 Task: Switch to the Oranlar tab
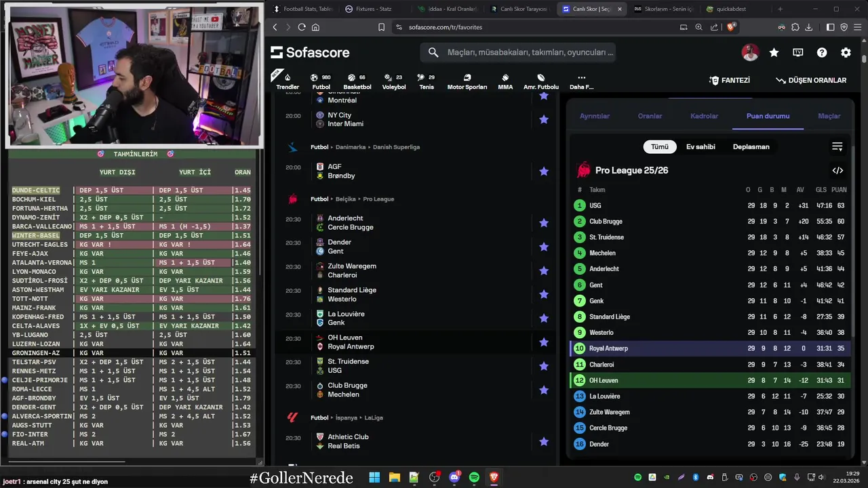[x=650, y=116]
